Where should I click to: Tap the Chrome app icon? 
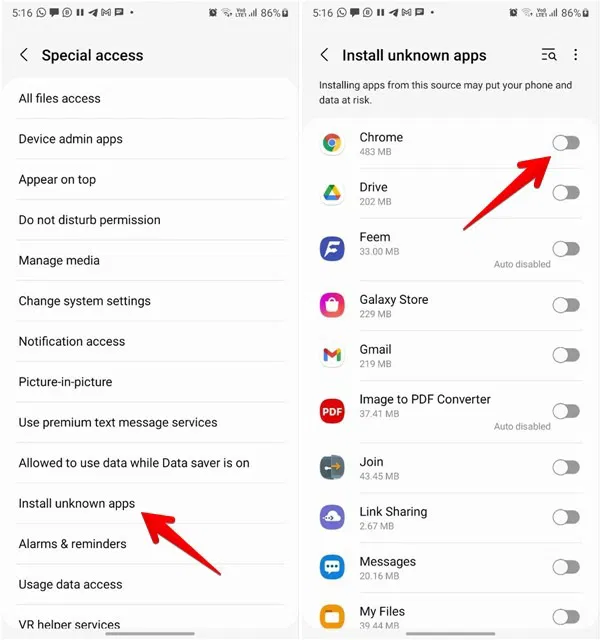click(332, 144)
